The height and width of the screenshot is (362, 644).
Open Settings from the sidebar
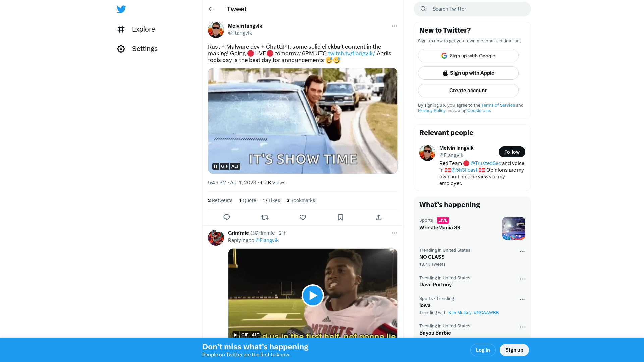click(138, 49)
